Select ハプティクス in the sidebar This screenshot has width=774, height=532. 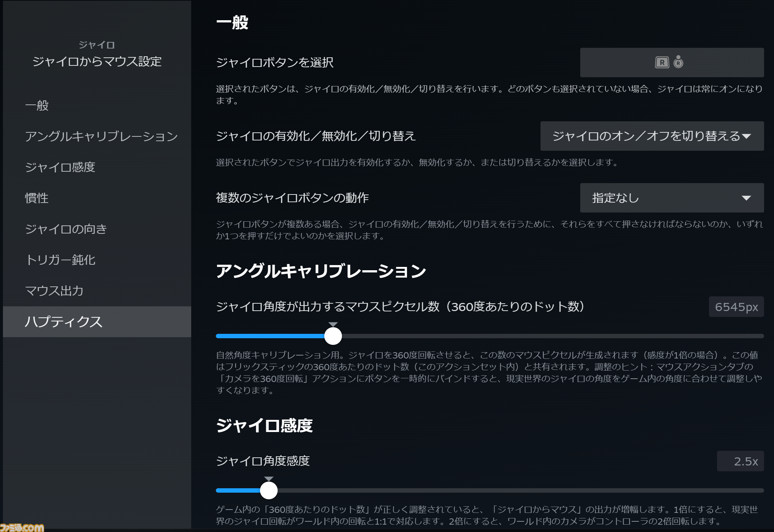[x=97, y=322]
